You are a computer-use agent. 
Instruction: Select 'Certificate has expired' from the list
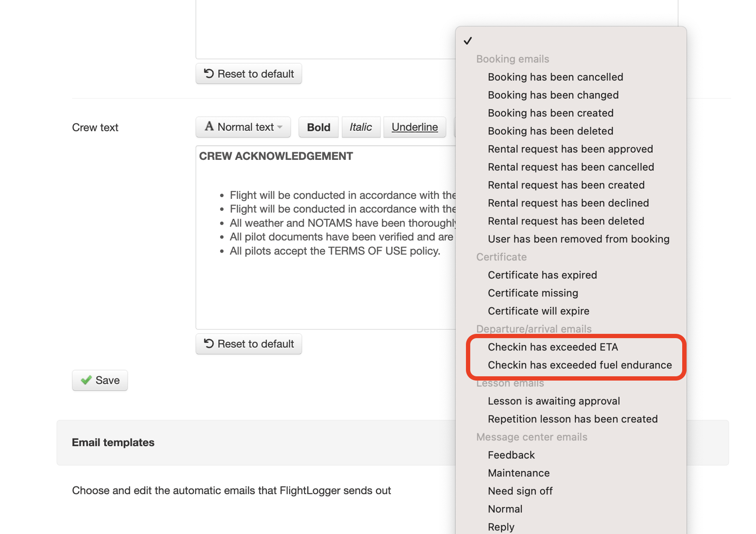coord(542,275)
